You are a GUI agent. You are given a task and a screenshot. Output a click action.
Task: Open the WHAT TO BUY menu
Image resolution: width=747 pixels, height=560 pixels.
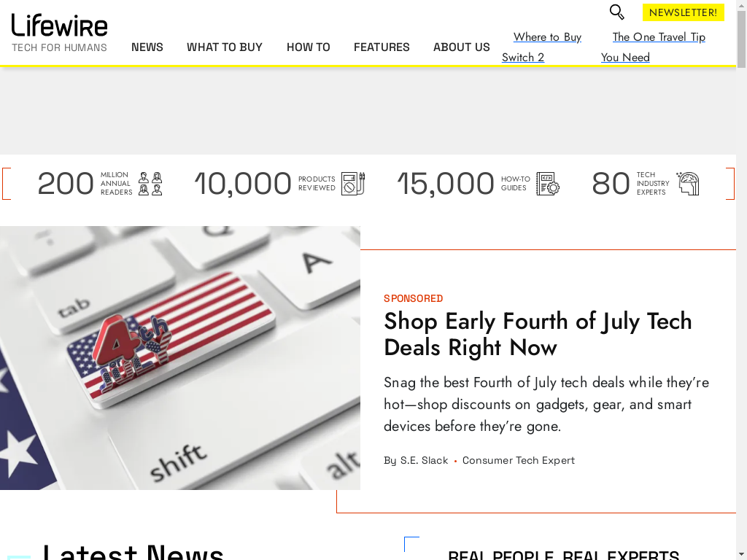tap(225, 47)
